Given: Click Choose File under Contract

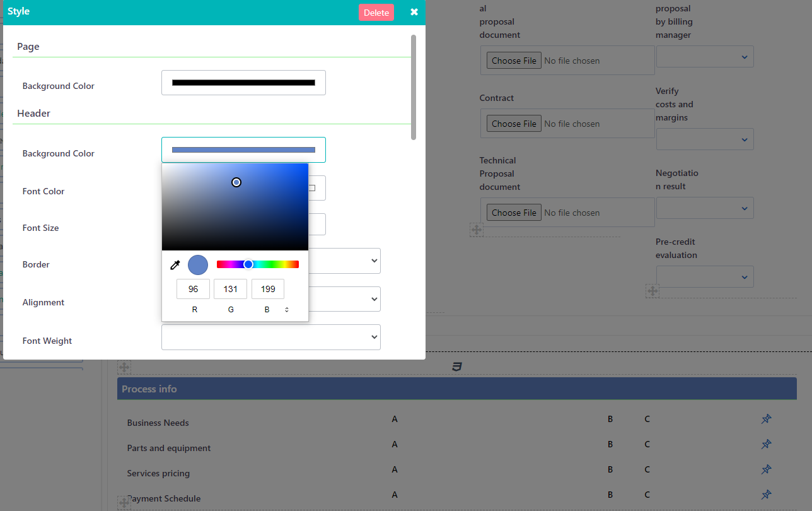Looking at the screenshot, I should [x=513, y=123].
